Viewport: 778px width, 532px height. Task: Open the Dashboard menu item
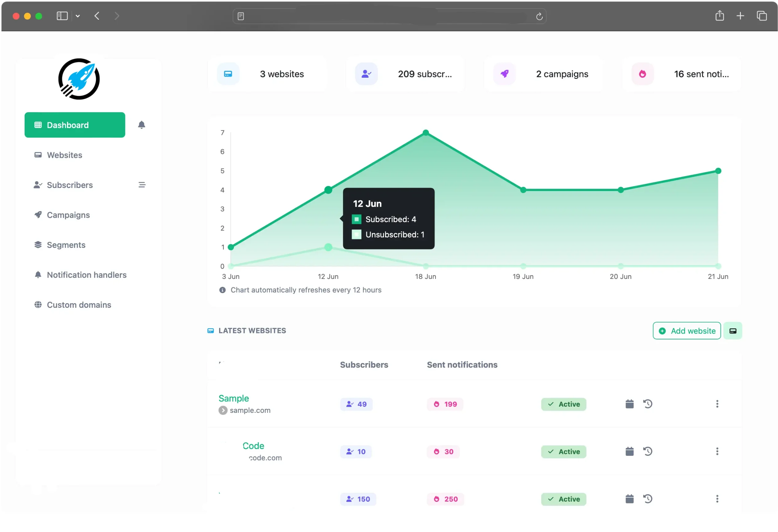coord(75,125)
